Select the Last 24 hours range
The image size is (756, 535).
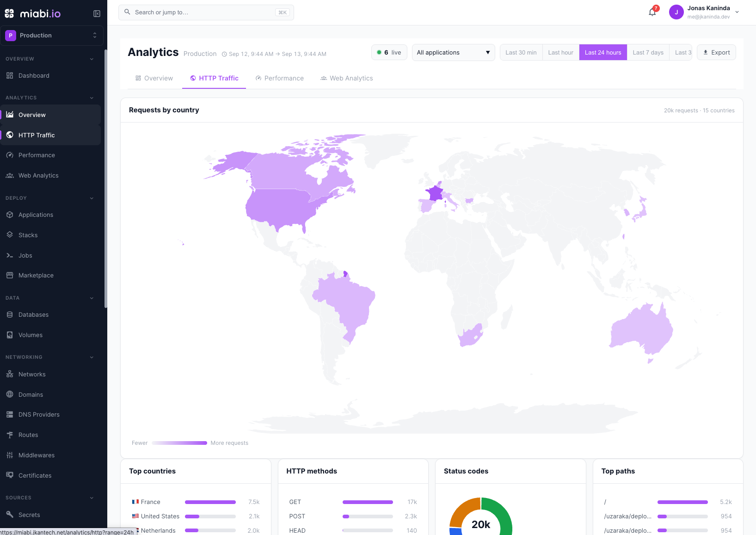coord(603,52)
